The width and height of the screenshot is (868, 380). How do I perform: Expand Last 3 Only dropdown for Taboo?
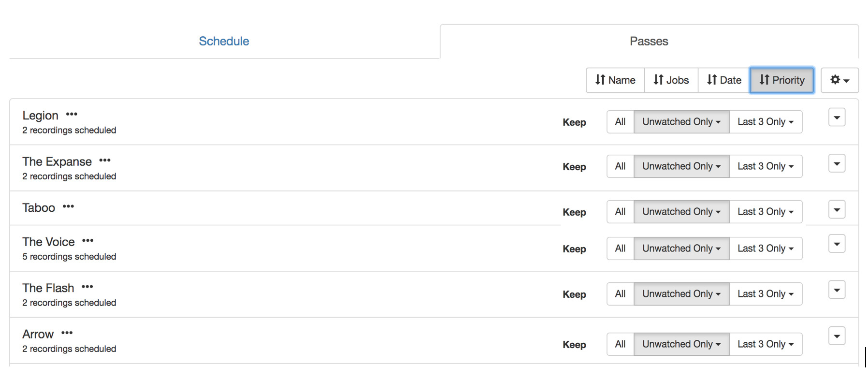tap(765, 212)
